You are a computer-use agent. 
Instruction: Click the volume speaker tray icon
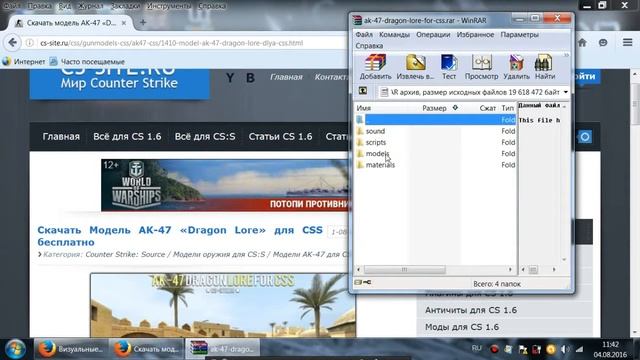tap(565, 349)
